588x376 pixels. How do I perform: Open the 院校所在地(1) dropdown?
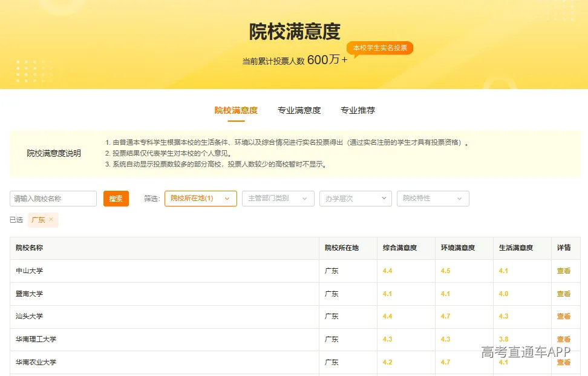pyautogui.click(x=201, y=199)
